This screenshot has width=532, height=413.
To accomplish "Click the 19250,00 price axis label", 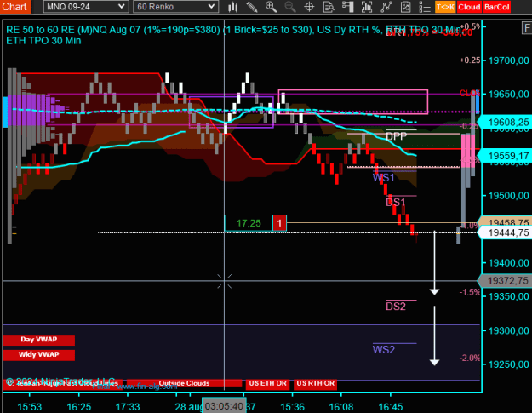I will coord(508,364).
